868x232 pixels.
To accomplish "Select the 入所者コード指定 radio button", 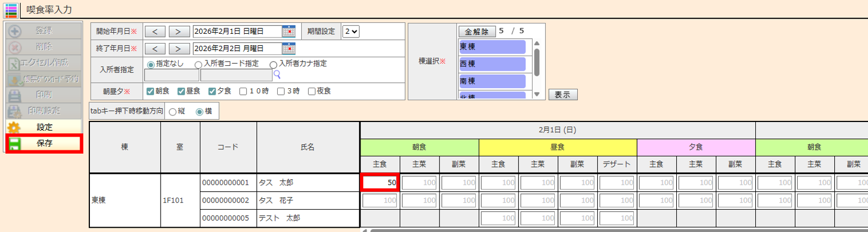I will click(x=199, y=65).
